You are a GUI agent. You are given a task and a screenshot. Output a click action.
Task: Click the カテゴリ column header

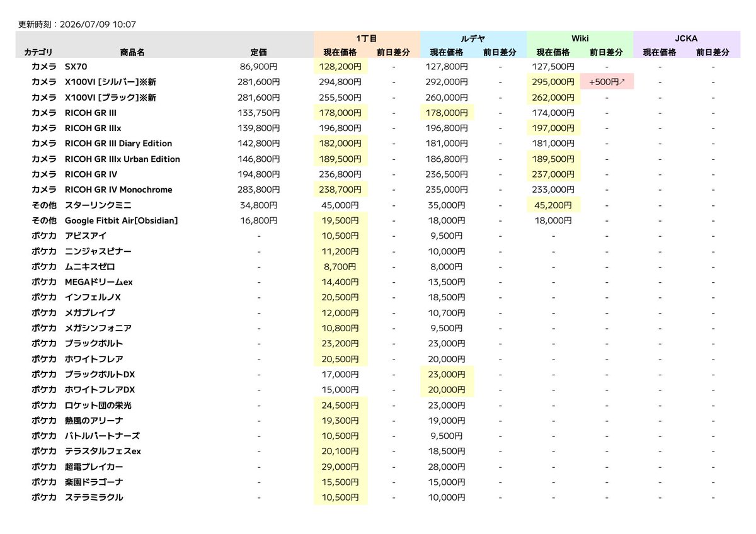click(x=38, y=52)
